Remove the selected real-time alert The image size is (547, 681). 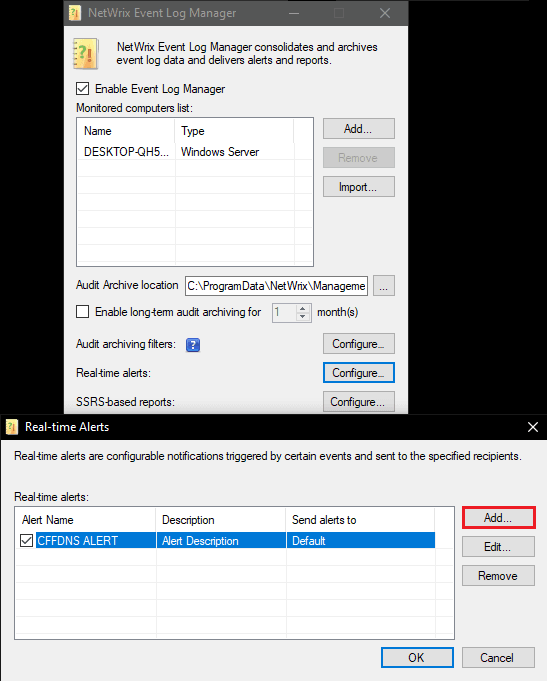click(x=498, y=575)
